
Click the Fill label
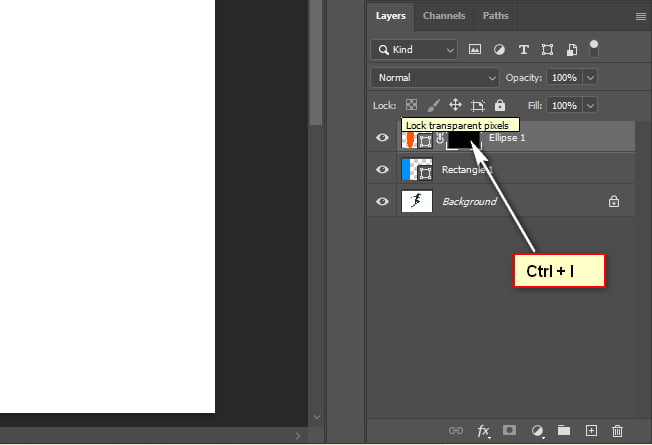point(535,106)
